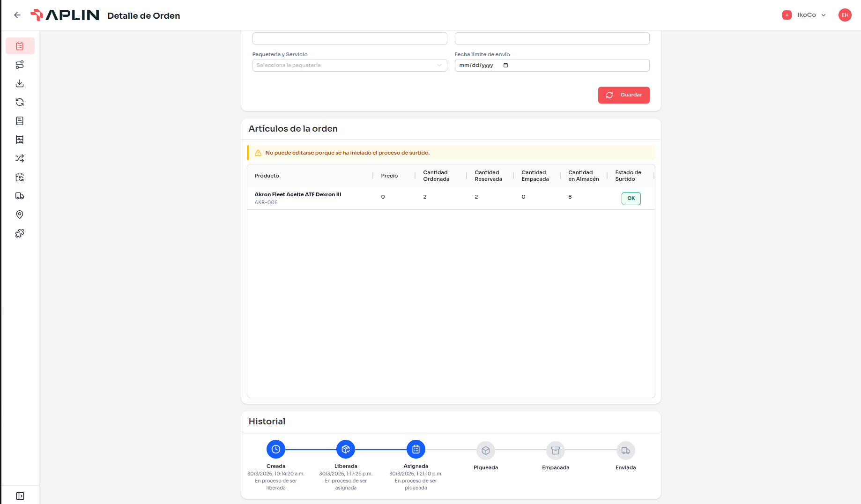Click the Guardar button
Image resolution: width=861 pixels, height=504 pixels.
(x=623, y=95)
